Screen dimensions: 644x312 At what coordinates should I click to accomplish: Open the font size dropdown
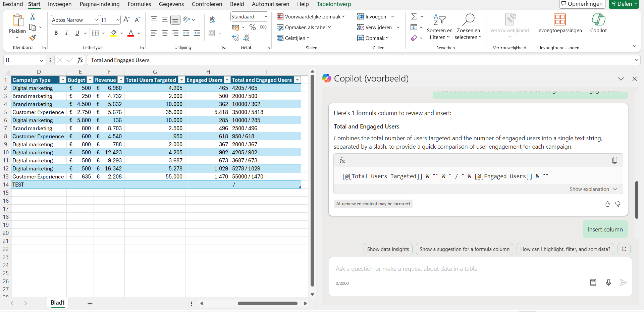pyautogui.click(x=118, y=20)
